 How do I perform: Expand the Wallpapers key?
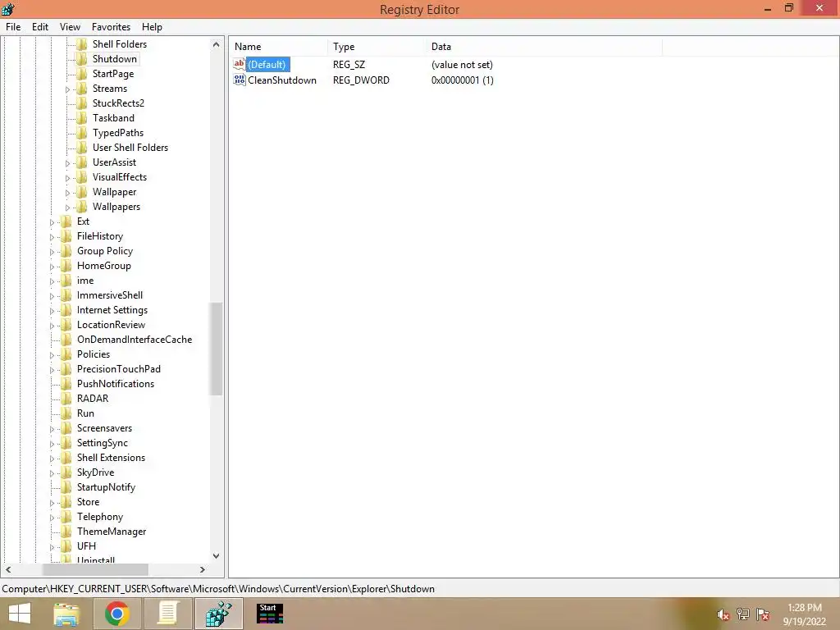click(67, 208)
